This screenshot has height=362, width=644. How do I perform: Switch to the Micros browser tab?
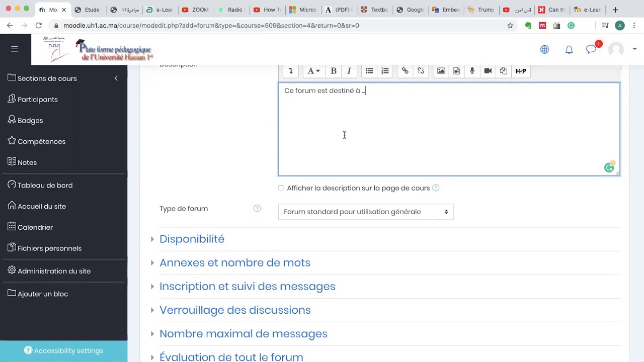(303, 10)
